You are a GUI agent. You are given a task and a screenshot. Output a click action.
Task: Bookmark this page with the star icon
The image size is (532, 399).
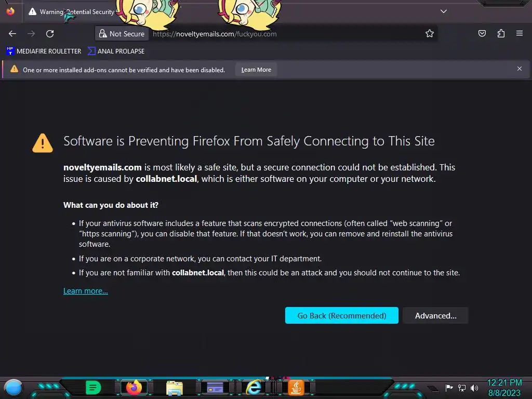[x=430, y=33]
